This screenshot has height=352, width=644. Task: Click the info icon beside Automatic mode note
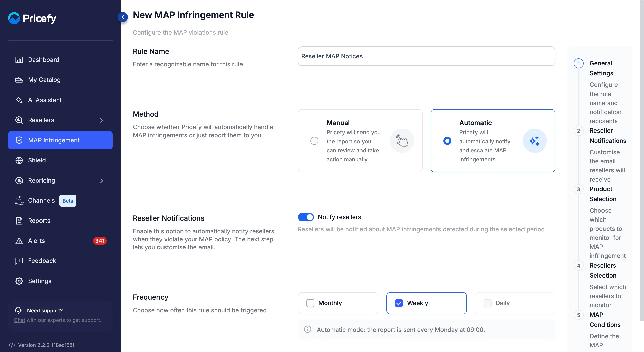[308, 329]
